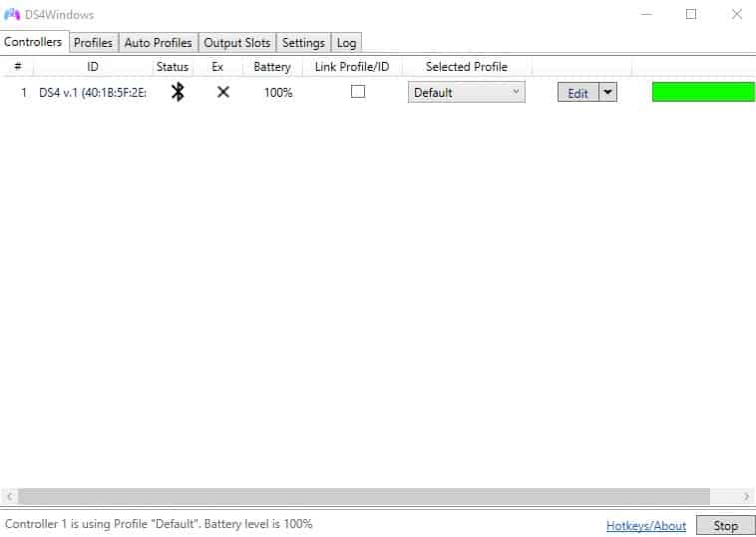Open the Default selected profile dropdown
Viewport: 756px width, 537px height.
click(466, 92)
